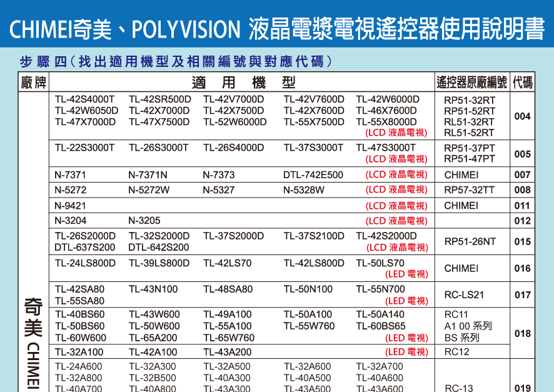Viewport: 554px width, 392px height.
Task: Select model TL-24A600
Action: pos(78,366)
